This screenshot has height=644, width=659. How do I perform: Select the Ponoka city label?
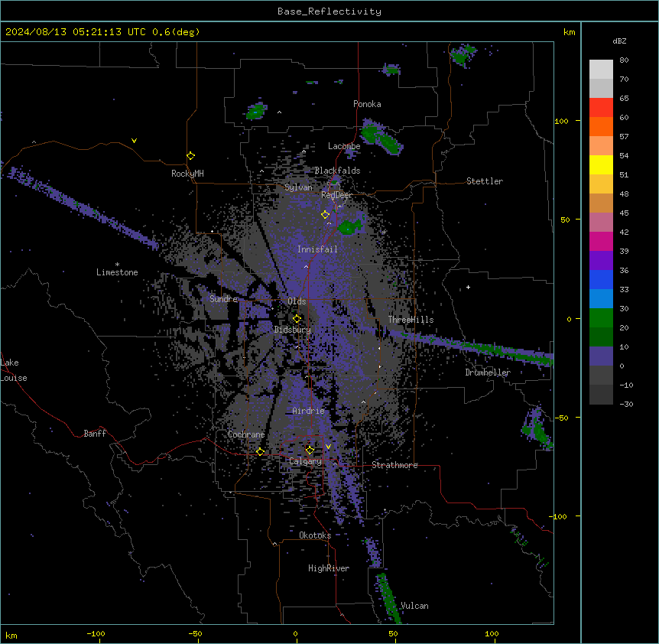click(x=367, y=104)
